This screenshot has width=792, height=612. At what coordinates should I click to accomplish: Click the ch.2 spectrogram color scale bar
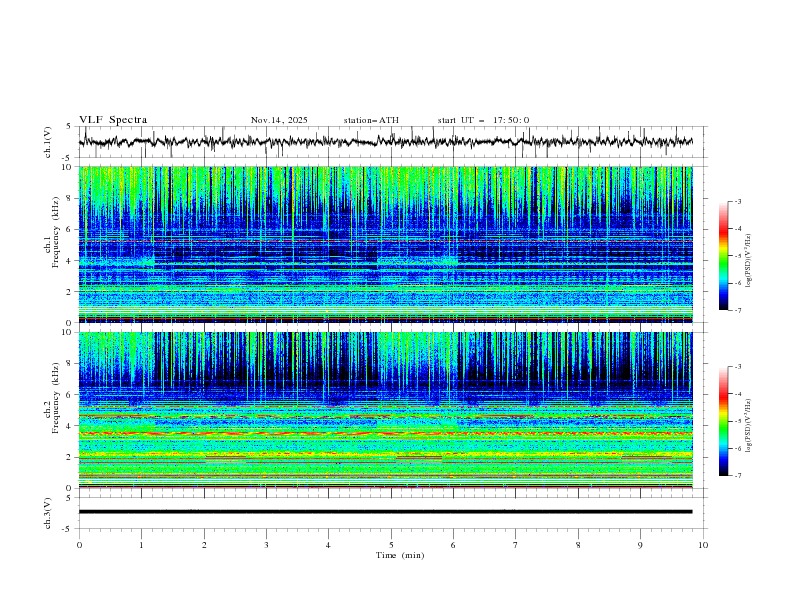(723, 421)
